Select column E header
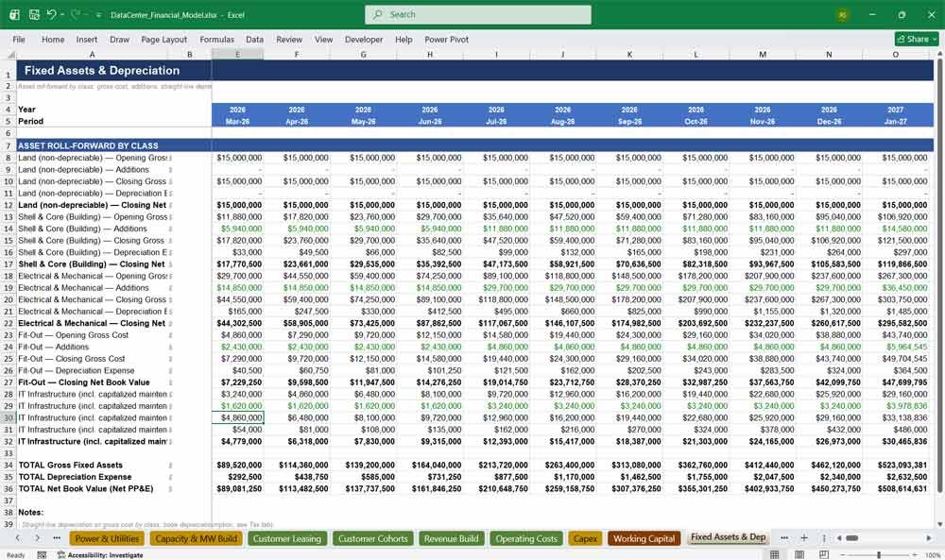Image resolution: width=945 pixels, height=560 pixels. click(237, 54)
